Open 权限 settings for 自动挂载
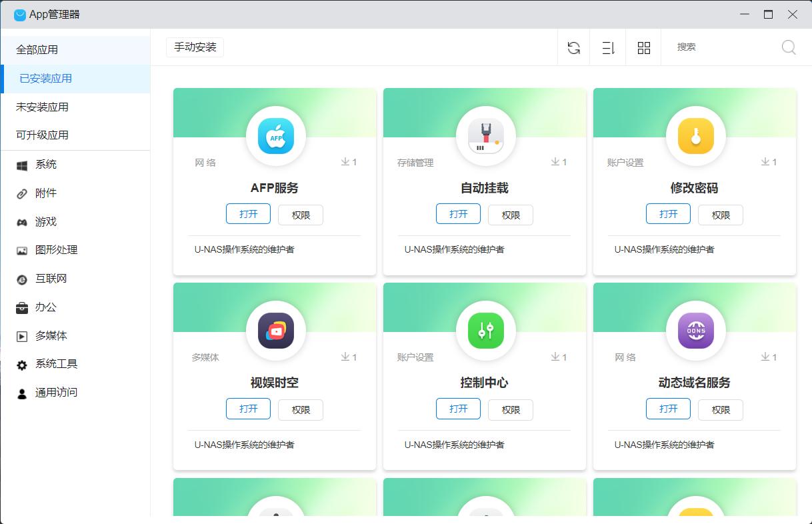 tap(511, 215)
